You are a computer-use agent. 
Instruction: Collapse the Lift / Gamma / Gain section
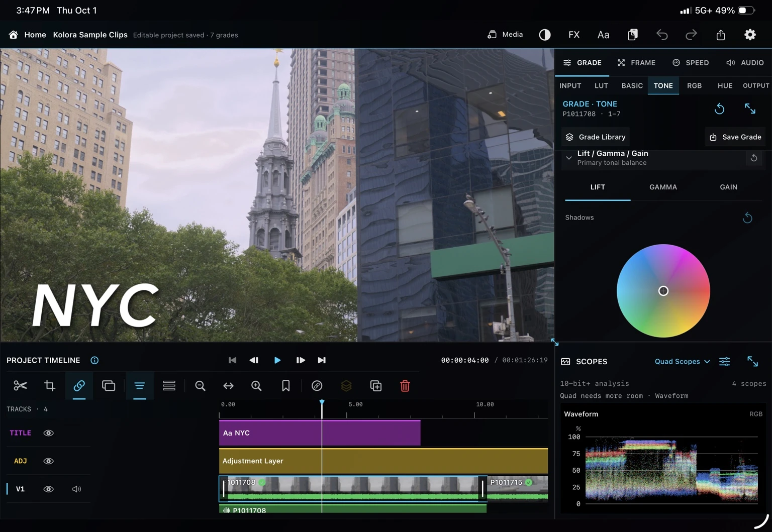[x=569, y=158]
